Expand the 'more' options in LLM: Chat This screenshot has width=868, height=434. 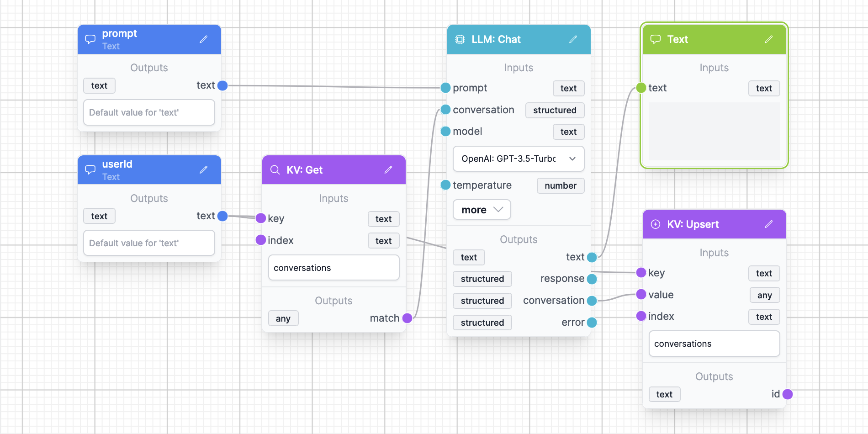[x=482, y=210]
